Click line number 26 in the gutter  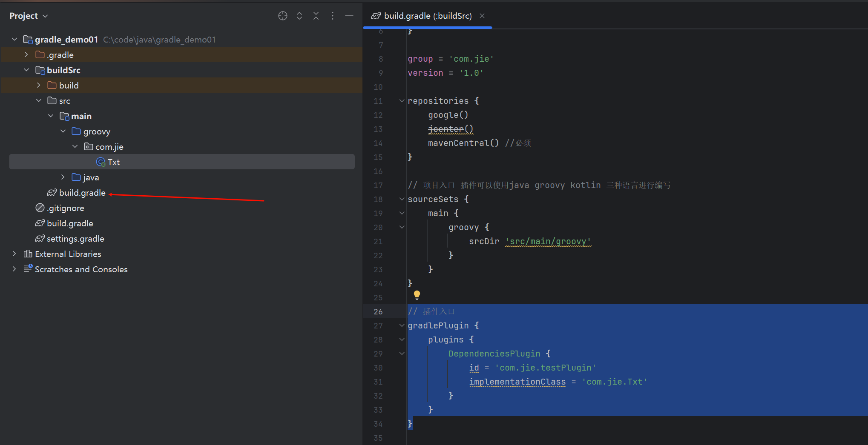[378, 311]
